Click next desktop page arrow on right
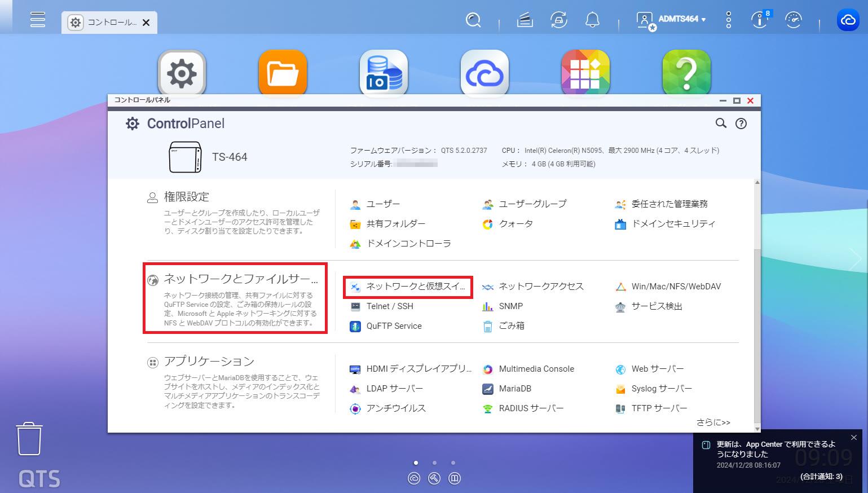 855,258
